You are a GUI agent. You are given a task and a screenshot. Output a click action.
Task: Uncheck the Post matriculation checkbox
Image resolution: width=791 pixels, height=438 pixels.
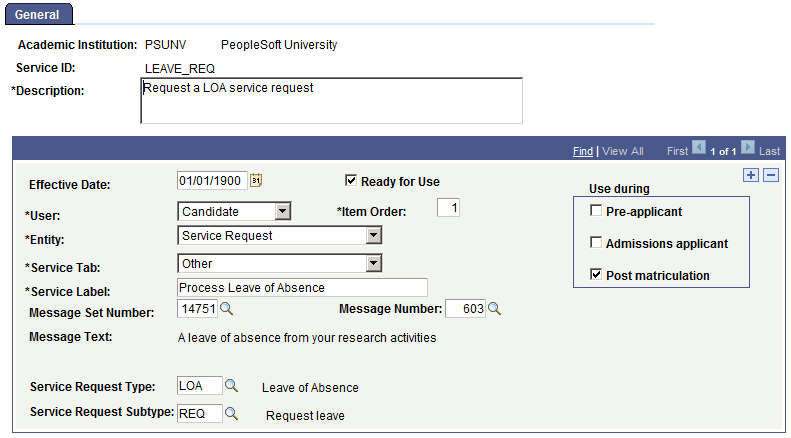point(597,274)
